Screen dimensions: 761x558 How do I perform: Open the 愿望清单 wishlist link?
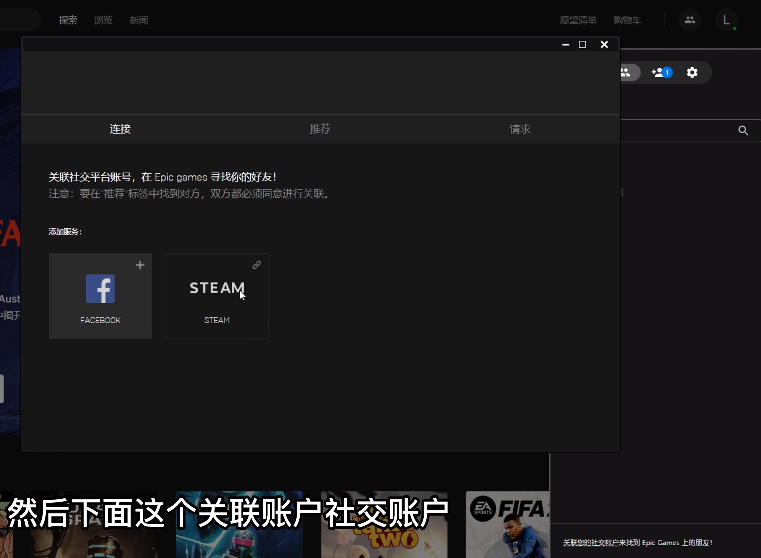577,20
